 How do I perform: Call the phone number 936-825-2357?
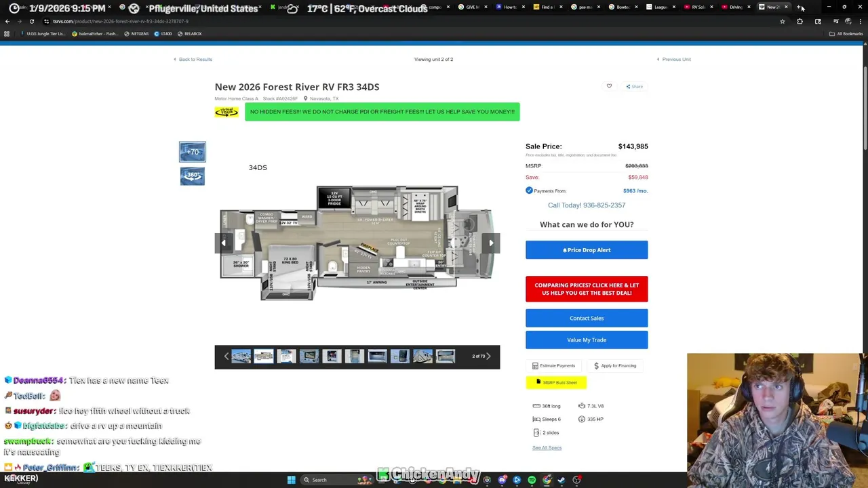[x=587, y=205]
